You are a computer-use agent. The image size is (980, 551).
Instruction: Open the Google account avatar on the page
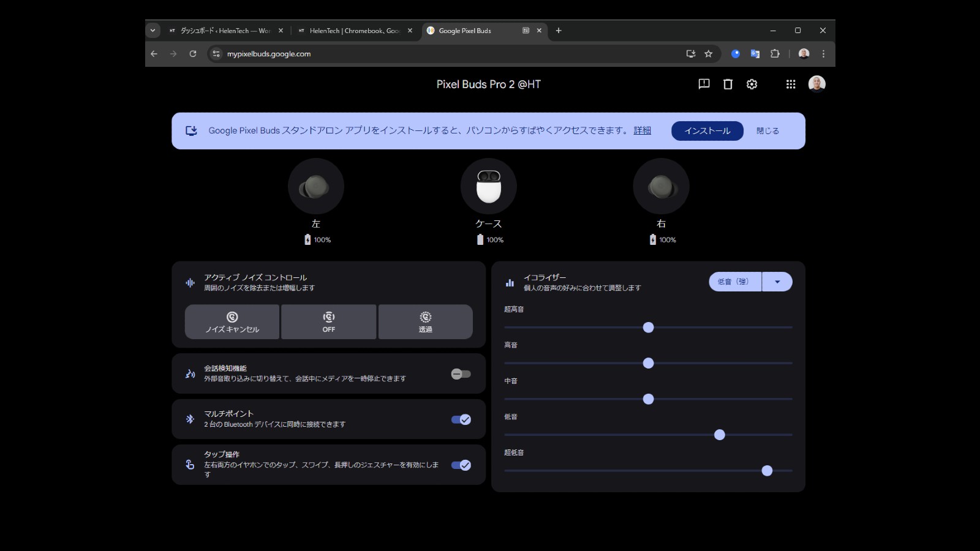pos(816,84)
